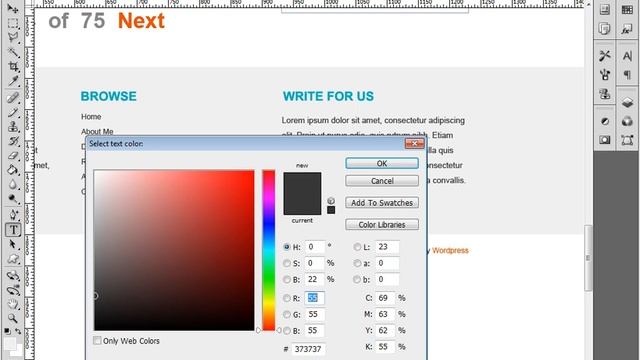Screen dimensions: 640x360
Task: Select the Lab a radio button
Action: click(x=357, y=263)
